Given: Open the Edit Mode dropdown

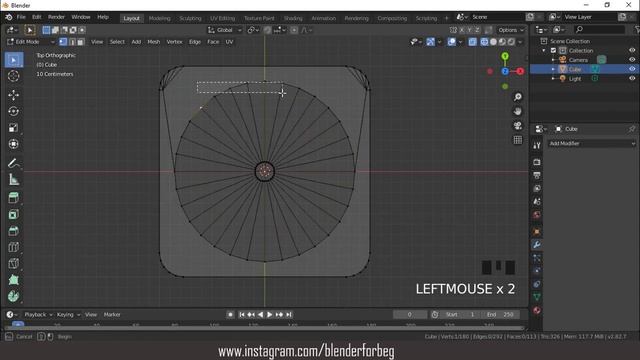Looking at the screenshot, I should (x=31, y=42).
